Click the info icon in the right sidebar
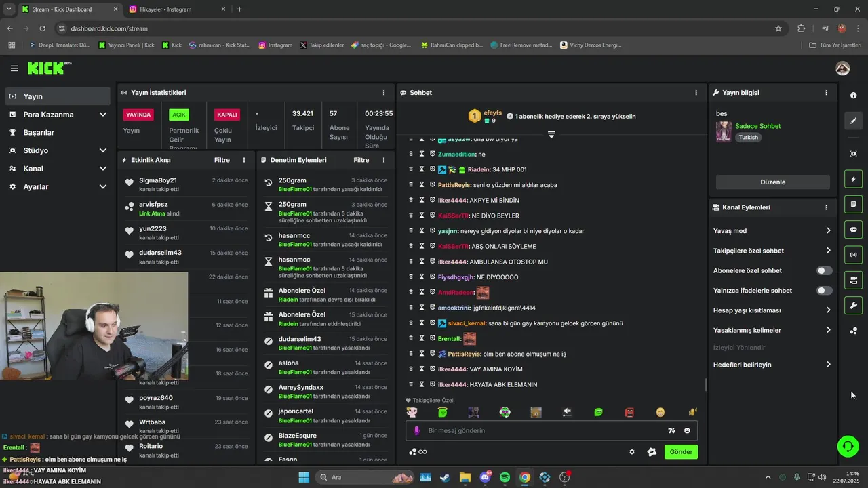This screenshot has height=488, width=868. pos(854,96)
